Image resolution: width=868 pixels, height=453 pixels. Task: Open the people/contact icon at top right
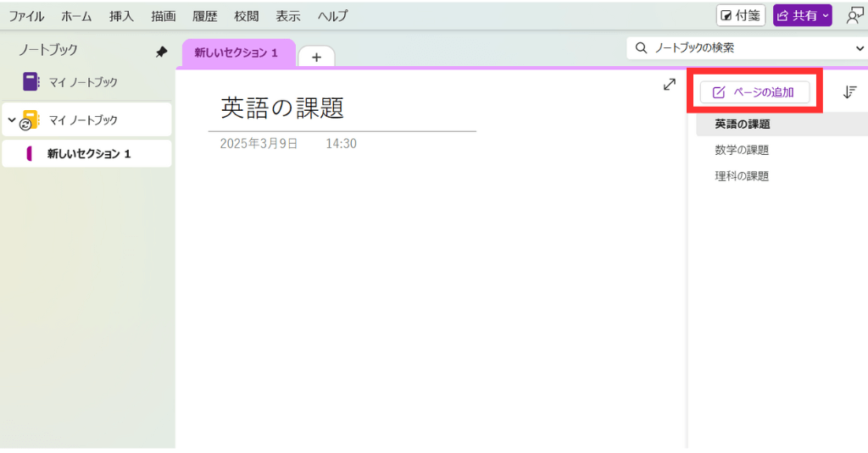click(854, 15)
